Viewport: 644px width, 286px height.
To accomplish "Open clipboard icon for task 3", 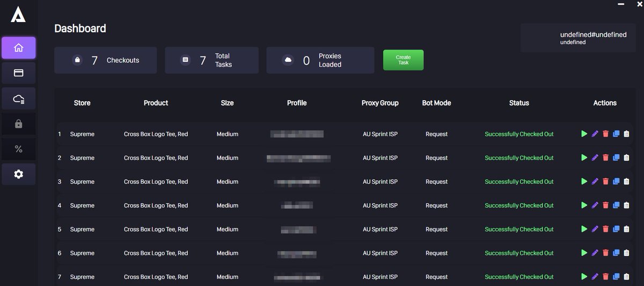I will click(626, 182).
